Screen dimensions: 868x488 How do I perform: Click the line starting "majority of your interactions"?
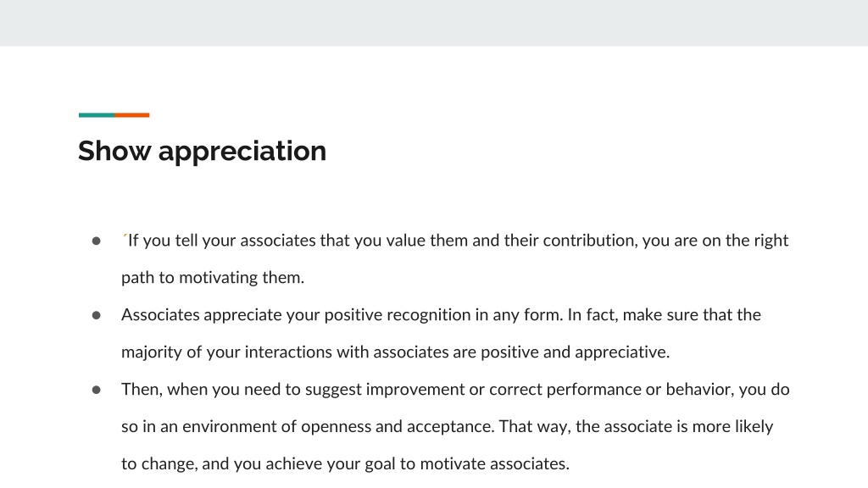point(395,352)
